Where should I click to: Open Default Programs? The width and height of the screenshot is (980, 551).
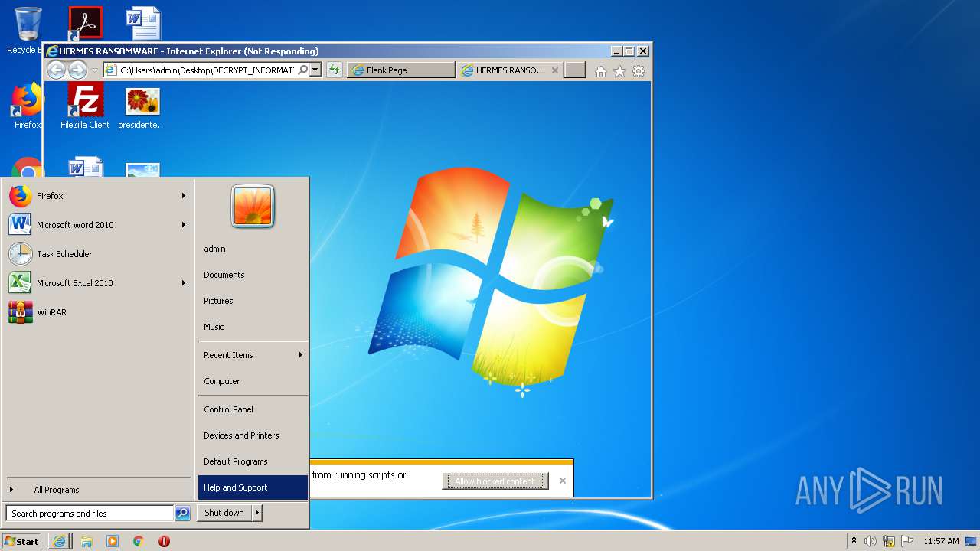click(253, 461)
